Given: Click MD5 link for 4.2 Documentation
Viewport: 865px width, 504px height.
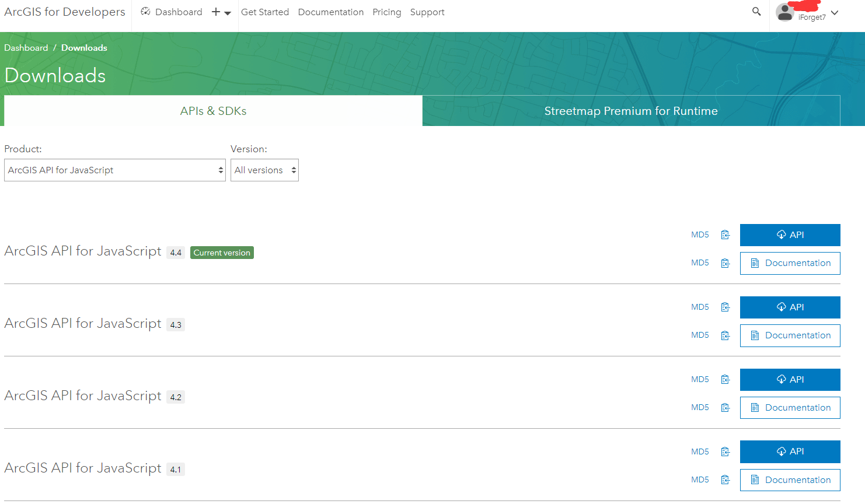Looking at the screenshot, I should (x=700, y=407).
